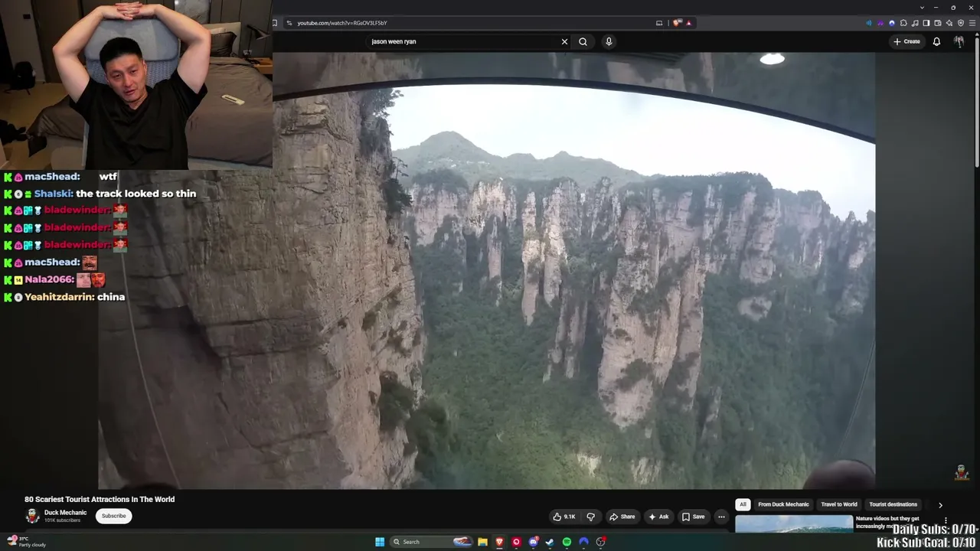The image size is (980, 551).
Task: Open Spotify from the taskbar
Action: (567, 542)
